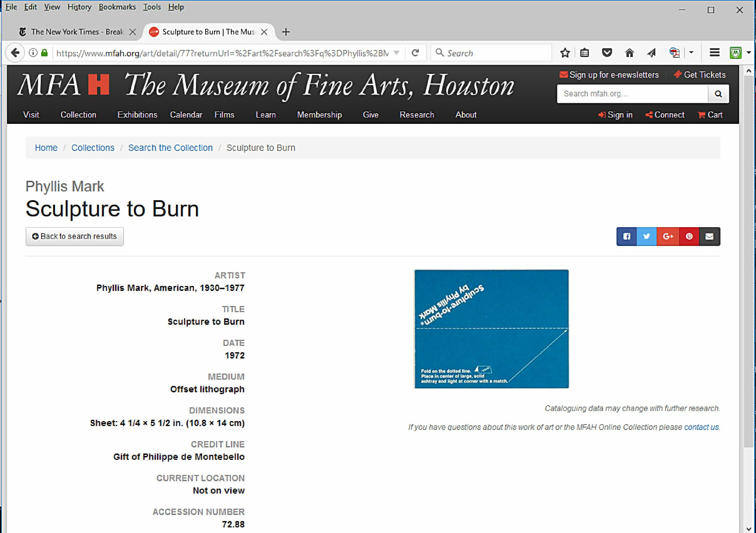The image size is (756, 533).
Task: Click the PDF converter toolbar icon
Action: [x=674, y=53]
